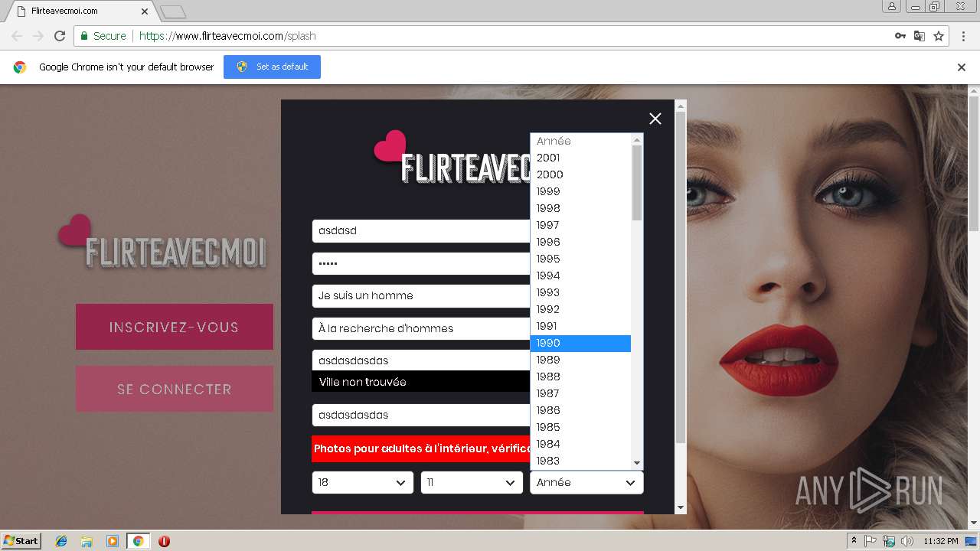The image size is (980, 551).
Task: Click the SE CONNECTER button
Action: click(175, 389)
